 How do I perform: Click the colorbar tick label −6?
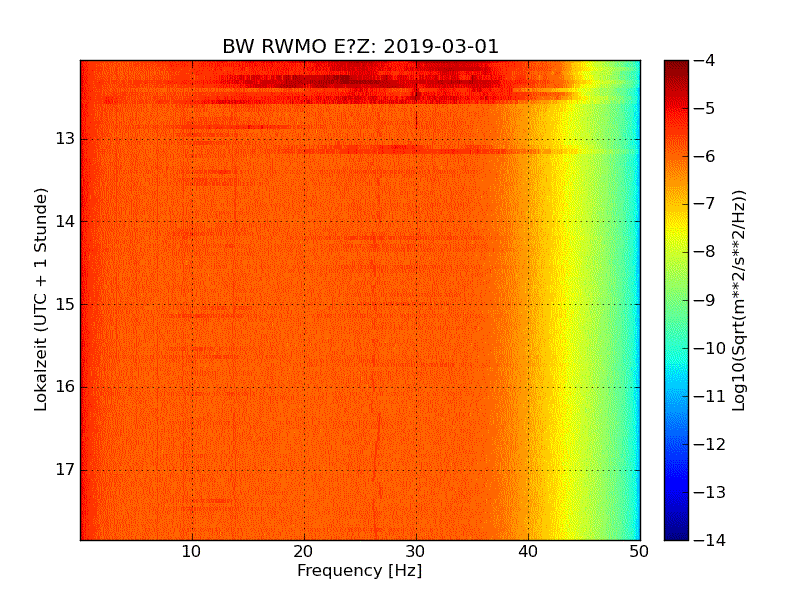(x=704, y=156)
